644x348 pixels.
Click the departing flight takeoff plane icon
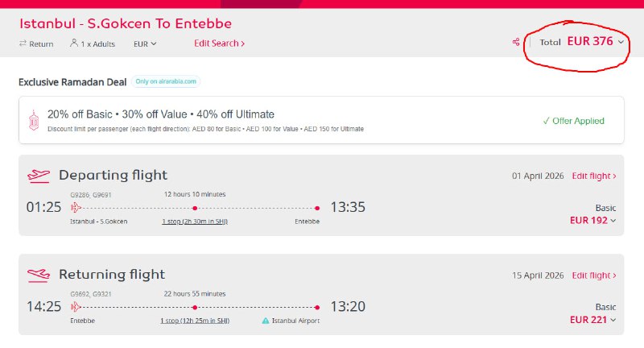(38, 175)
